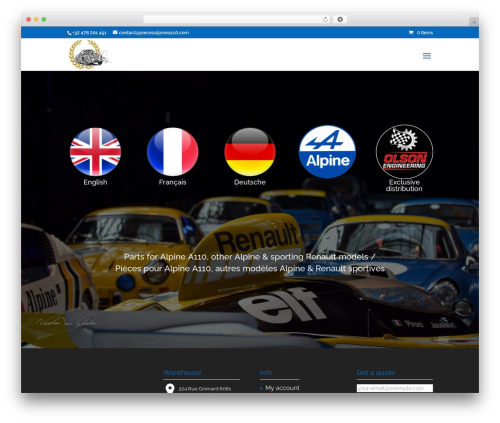This screenshot has height=423, width=500.
Task: Open the shopping cart icon
Action: click(411, 32)
